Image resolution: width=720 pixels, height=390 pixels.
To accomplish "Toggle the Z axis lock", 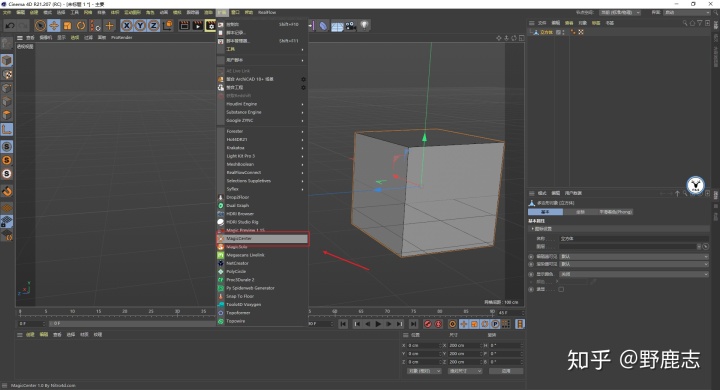I will 153,26.
